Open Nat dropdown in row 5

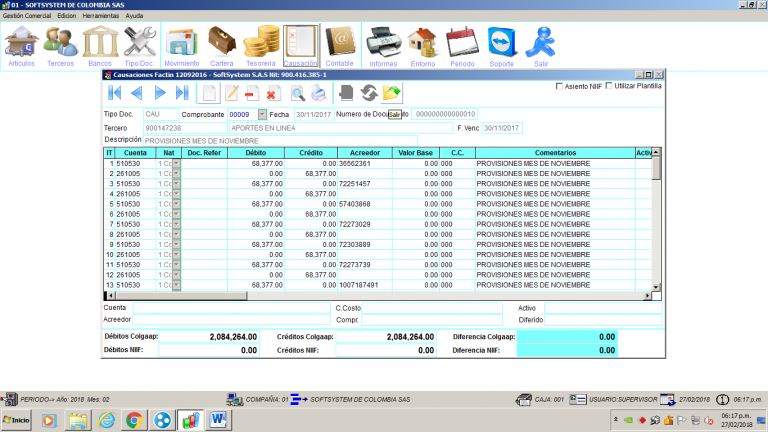tap(176, 204)
